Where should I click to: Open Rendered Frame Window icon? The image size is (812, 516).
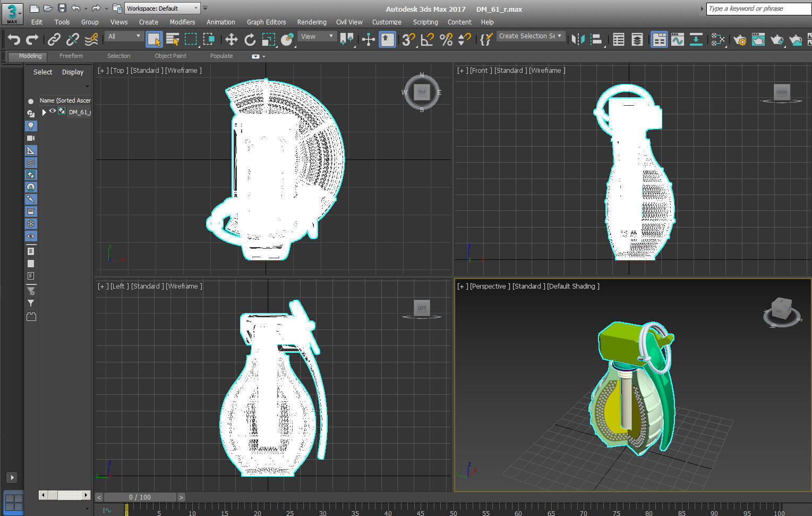click(x=758, y=39)
